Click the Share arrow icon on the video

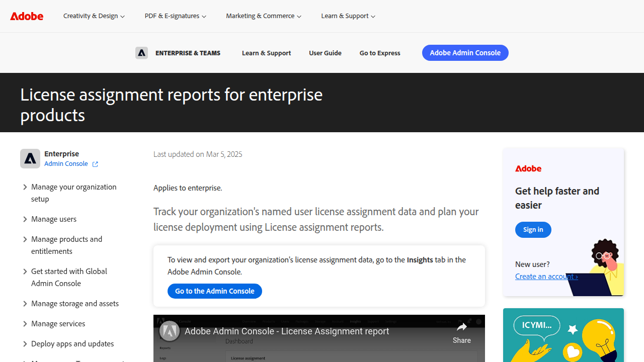(461, 327)
